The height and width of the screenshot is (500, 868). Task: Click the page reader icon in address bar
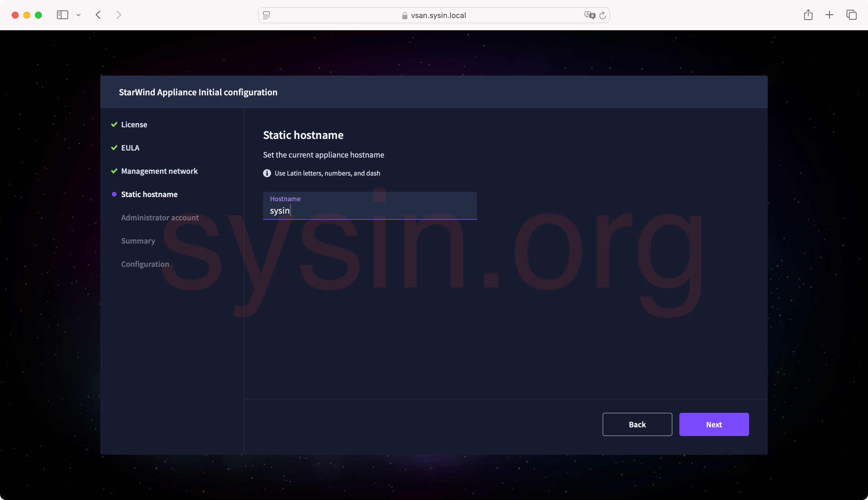(x=267, y=15)
